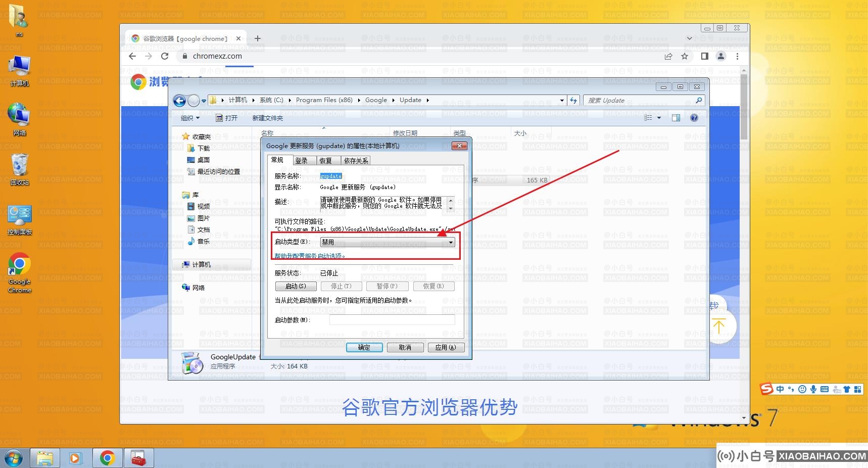Click the Chrome back arrow
Image resolution: width=868 pixels, height=468 pixels.
tap(132, 56)
